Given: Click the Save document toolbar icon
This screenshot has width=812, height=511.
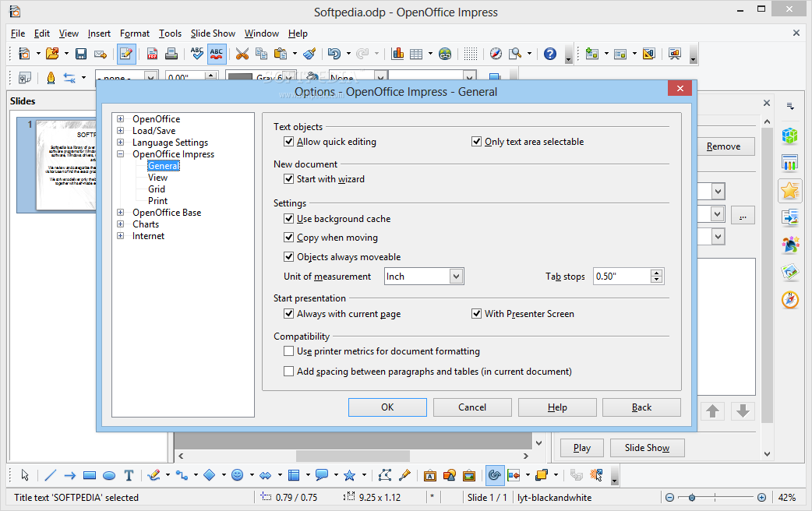Looking at the screenshot, I should click(81, 54).
